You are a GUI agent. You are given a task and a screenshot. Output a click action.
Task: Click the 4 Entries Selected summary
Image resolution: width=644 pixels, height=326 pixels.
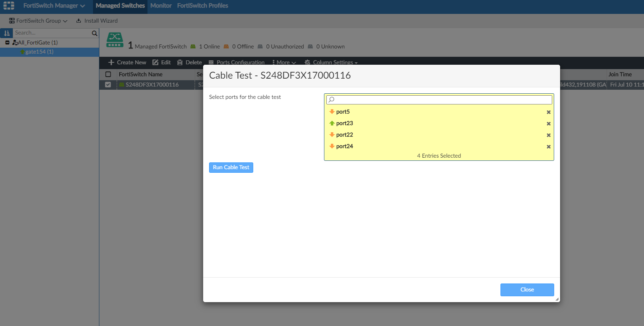pos(439,156)
